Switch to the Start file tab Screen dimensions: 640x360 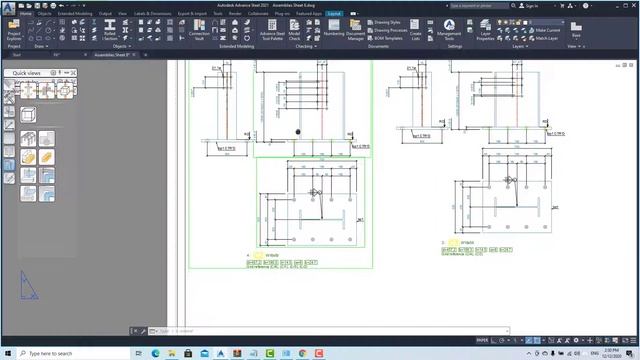(x=17, y=55)
